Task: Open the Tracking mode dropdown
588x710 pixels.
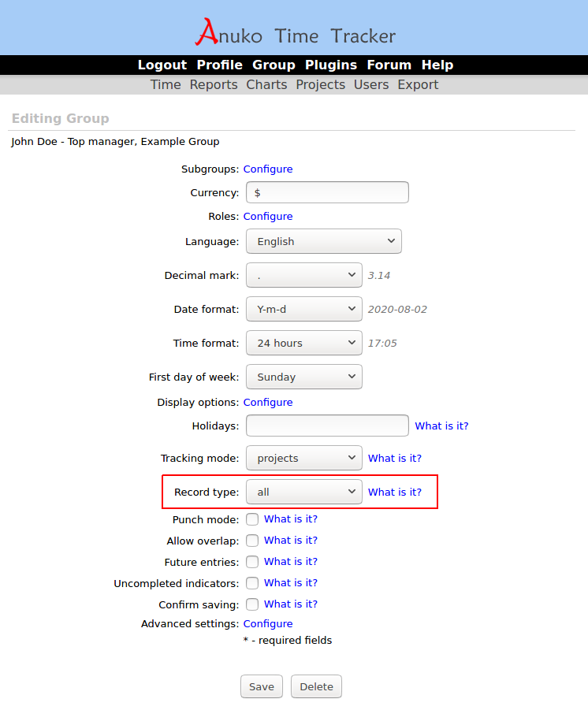Action: 303,458
